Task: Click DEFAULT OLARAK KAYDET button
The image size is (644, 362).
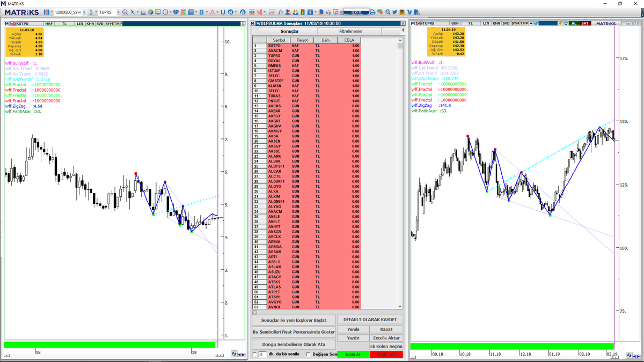Action: click(370, 319)
